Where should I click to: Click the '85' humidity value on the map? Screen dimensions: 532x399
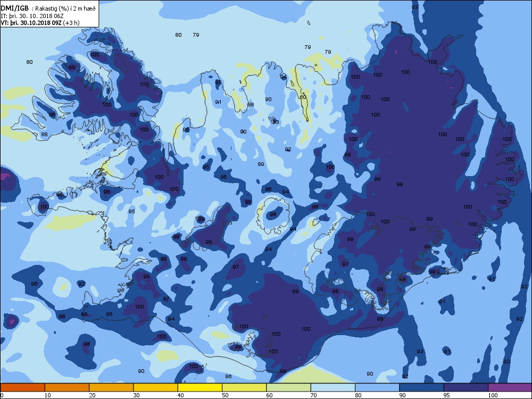131,211
